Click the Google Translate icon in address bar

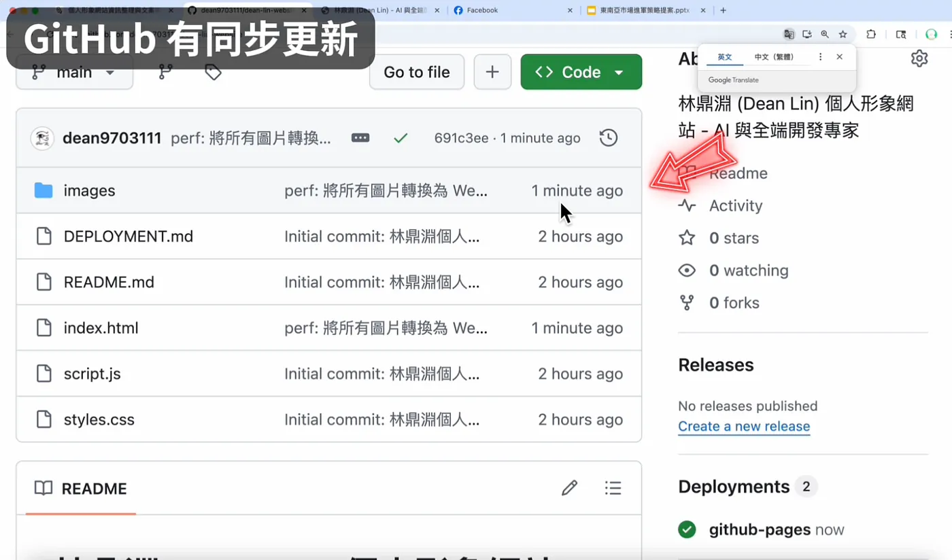click(789, 34)
